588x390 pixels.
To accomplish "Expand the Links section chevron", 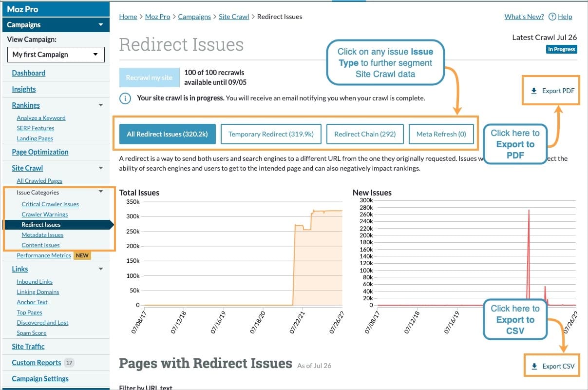I will (101, 269).
